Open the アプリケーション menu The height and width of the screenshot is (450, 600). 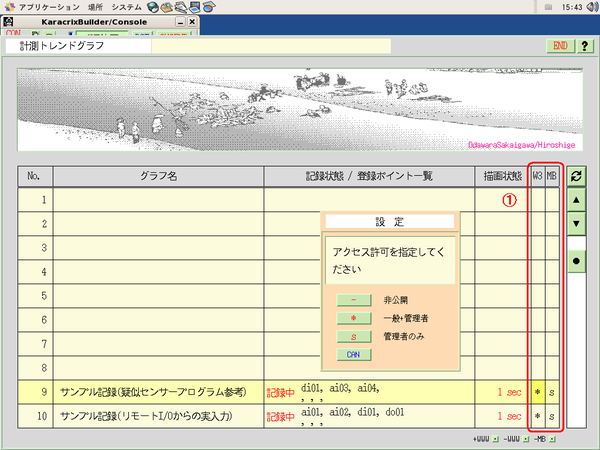pos(49,7)
